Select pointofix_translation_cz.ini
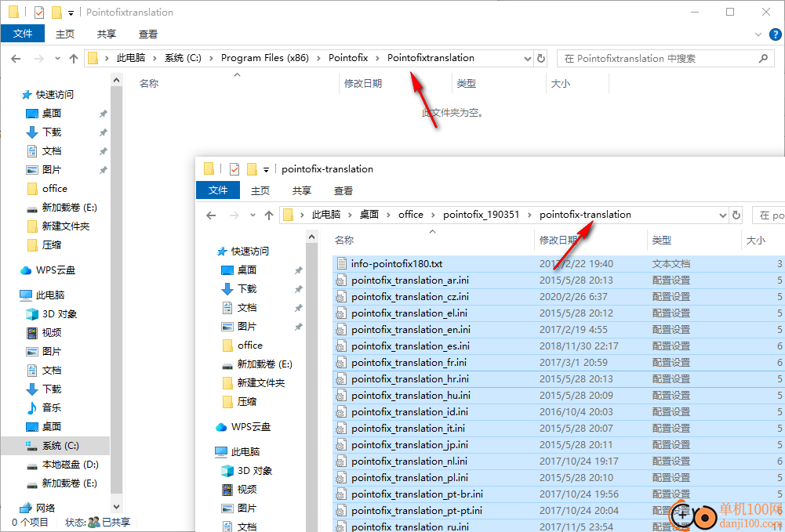Viewport: 785px width, 532px height. [x=410, y=296]
